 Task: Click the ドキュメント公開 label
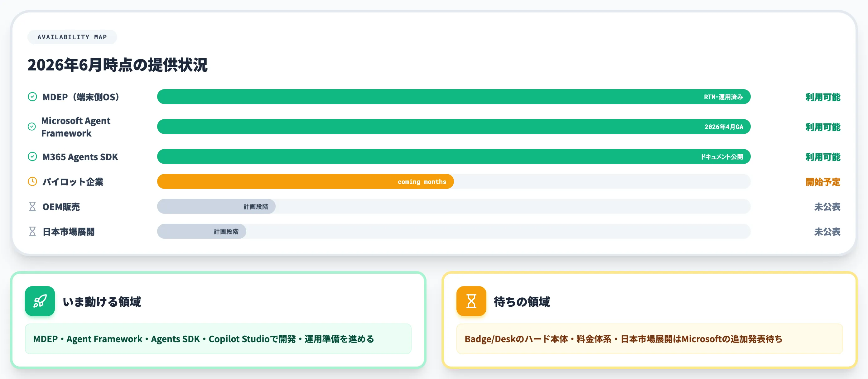click(722, 157)
